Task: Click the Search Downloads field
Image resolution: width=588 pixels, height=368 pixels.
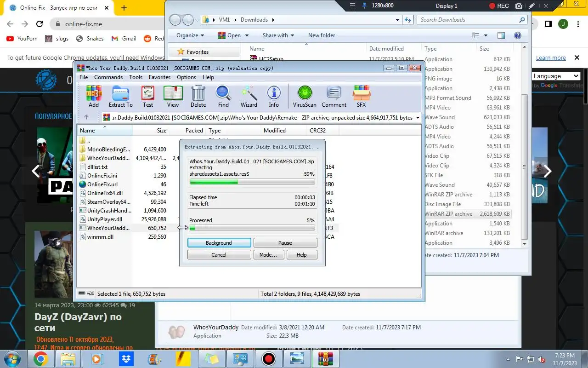Action: [472, 20]
